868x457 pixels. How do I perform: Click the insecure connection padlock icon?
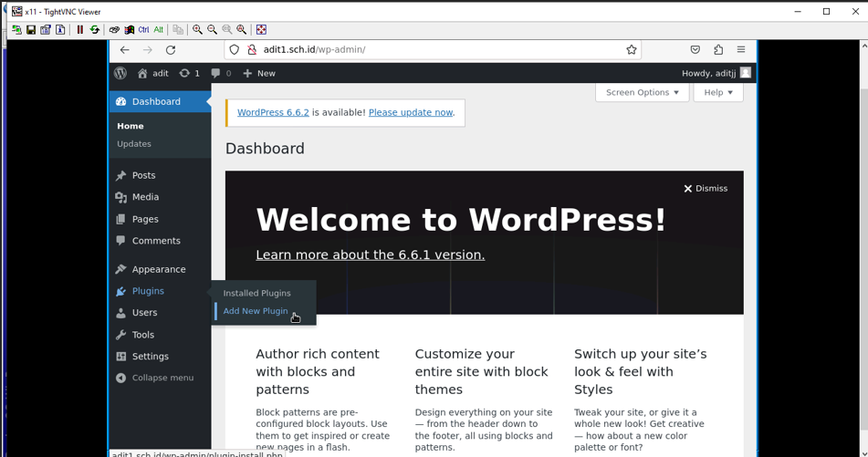point(252,50)
